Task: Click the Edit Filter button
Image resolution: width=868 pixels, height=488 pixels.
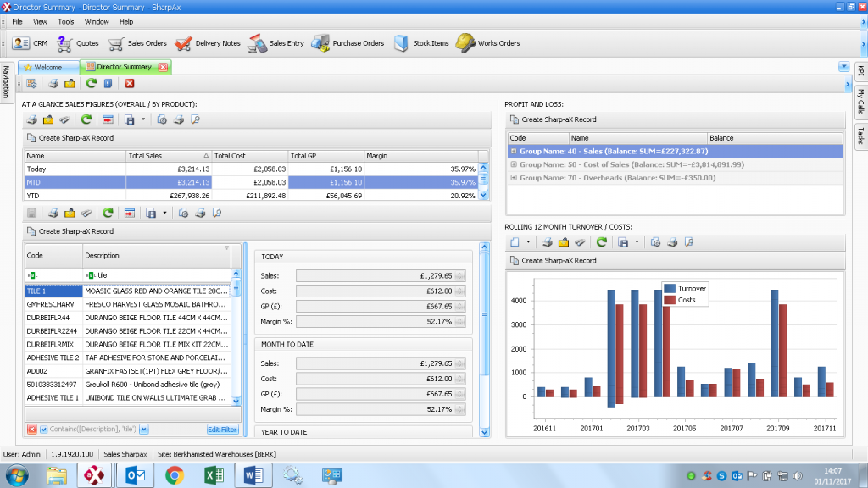Action: click(x=222, y=430)
